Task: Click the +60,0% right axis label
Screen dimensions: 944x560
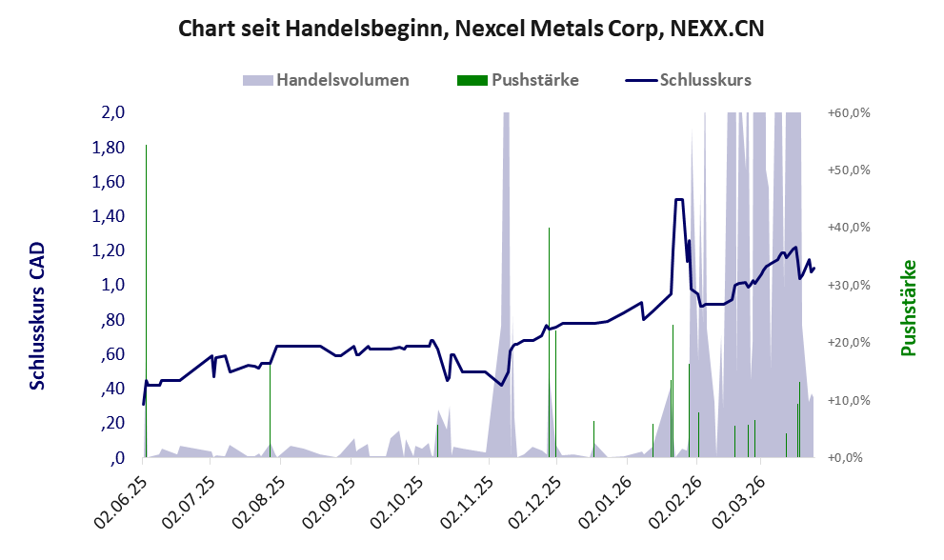Action: coord(850,112)
